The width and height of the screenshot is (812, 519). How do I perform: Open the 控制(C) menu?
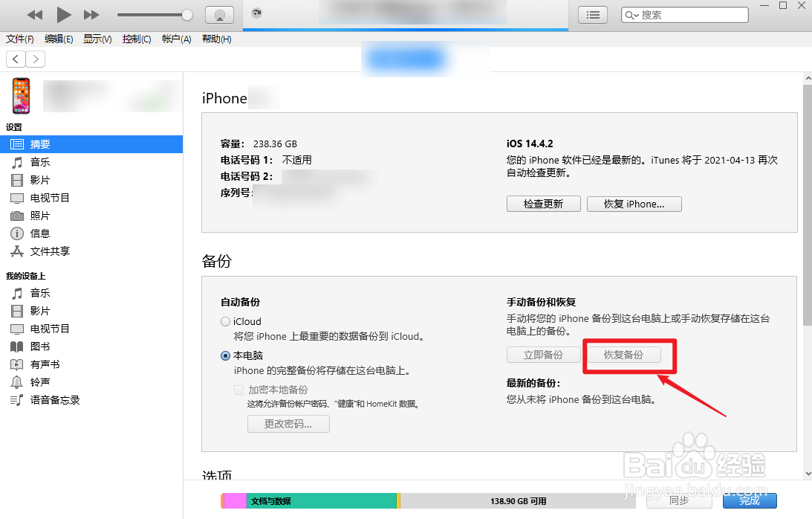[137, 39]
